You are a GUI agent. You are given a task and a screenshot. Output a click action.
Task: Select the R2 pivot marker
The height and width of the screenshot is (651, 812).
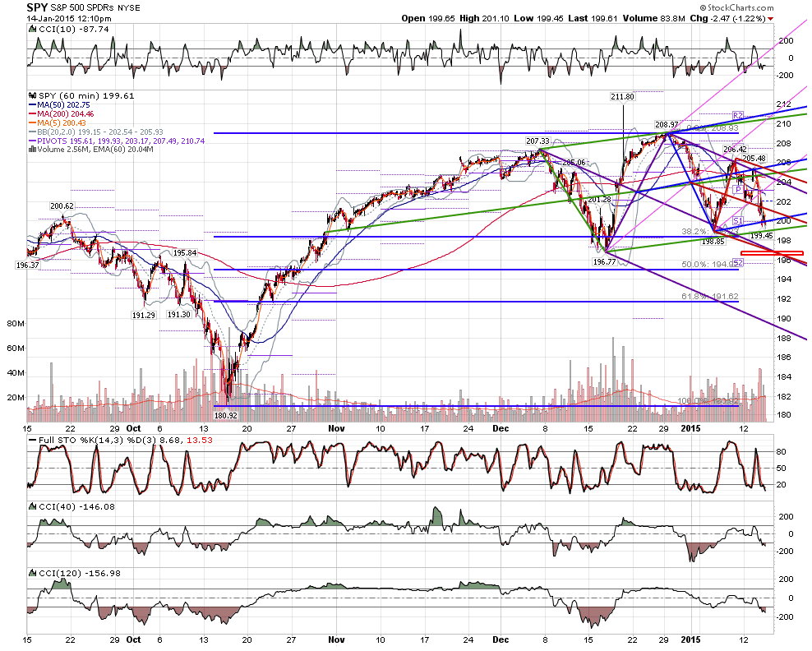click(x=738, y=115)
